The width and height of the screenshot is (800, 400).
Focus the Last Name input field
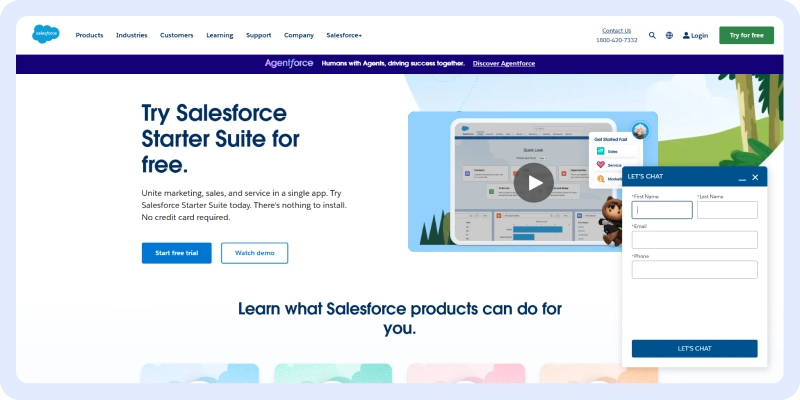727,210
